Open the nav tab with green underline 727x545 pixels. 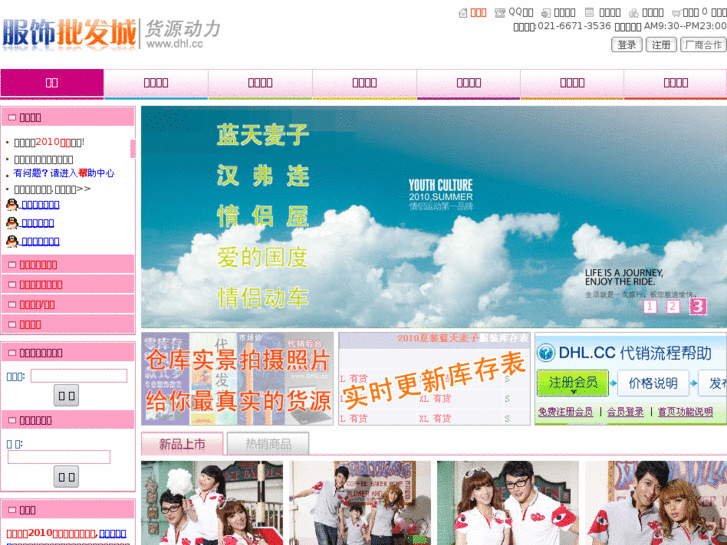(260, 83)
